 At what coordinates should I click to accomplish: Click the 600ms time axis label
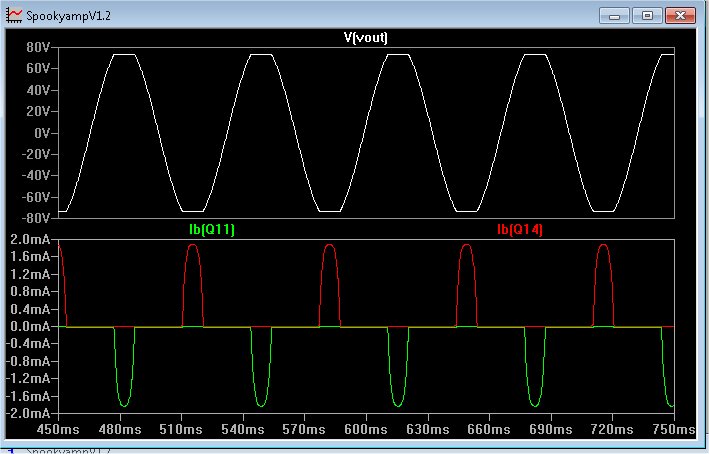pyautogui.click(x=366, y=429)
